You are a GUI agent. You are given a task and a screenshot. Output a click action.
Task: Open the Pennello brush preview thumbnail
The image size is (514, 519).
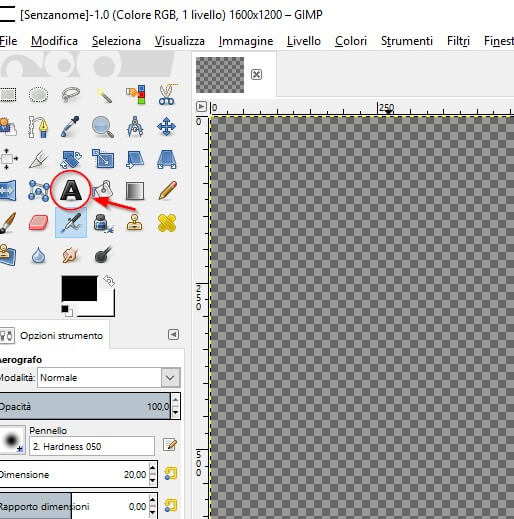[x=12, y=440]
